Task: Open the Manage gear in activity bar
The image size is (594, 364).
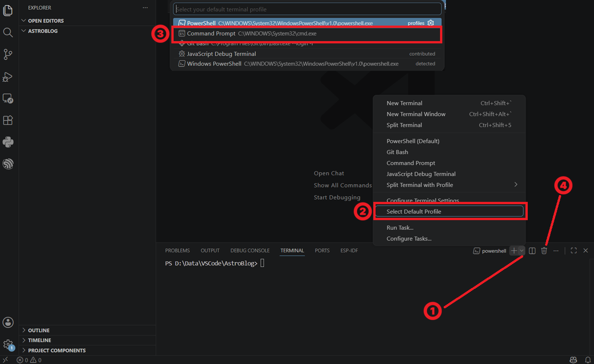Action: pos(8,344)
